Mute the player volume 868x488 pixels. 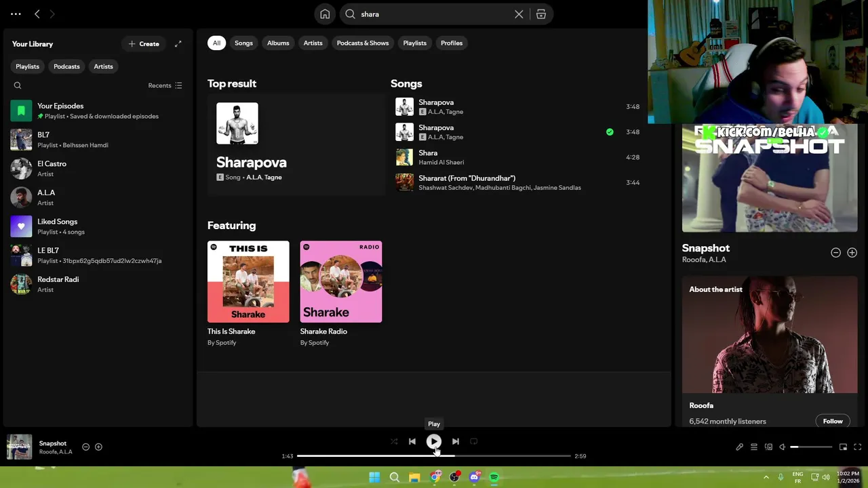782,447
